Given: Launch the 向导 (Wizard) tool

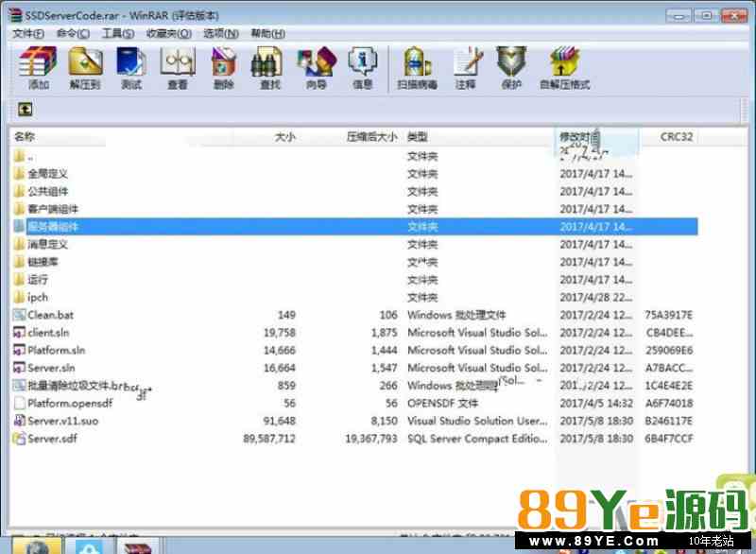Looking at the screenshot, I should (317, 68).
